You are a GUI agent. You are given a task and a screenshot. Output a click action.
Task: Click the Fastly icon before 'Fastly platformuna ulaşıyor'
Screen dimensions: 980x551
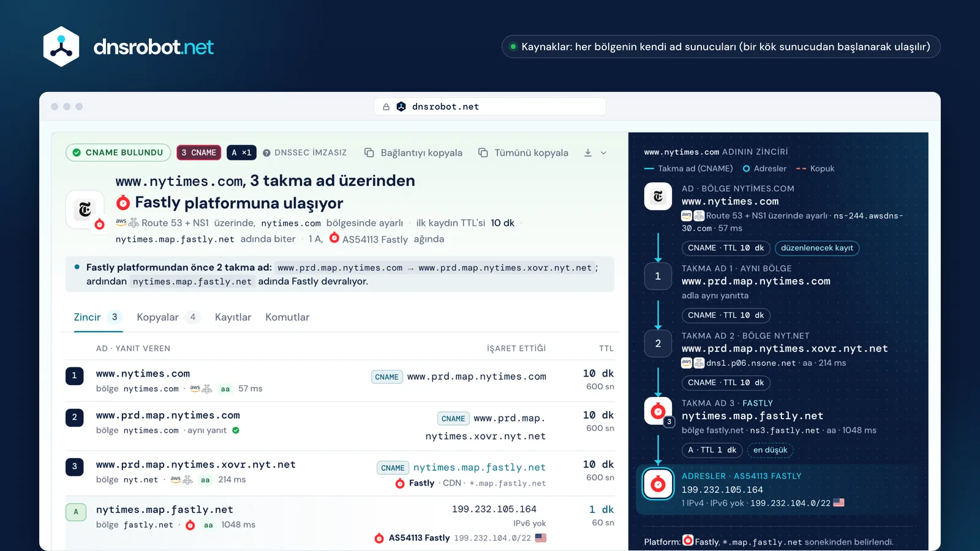[x=123, y=203]
